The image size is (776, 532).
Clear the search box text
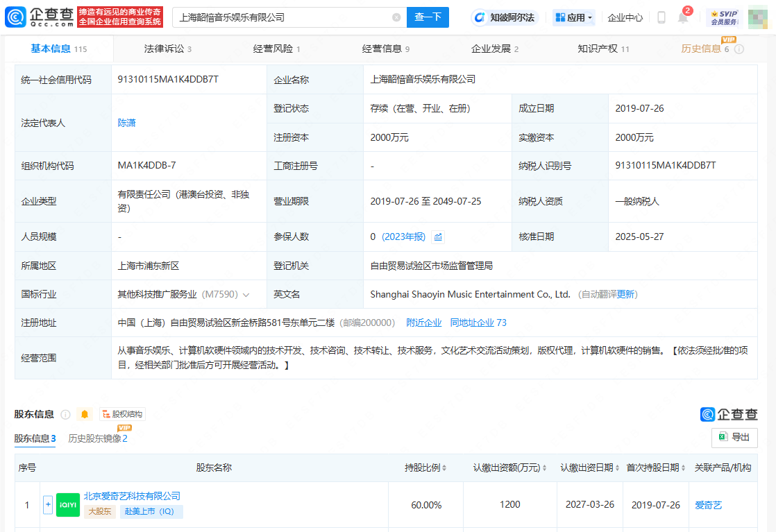(x=396, y=17)
